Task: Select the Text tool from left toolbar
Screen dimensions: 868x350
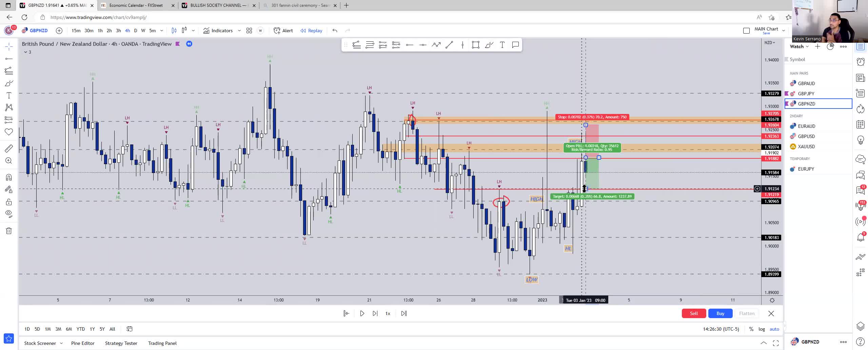Action: point(8,95)
